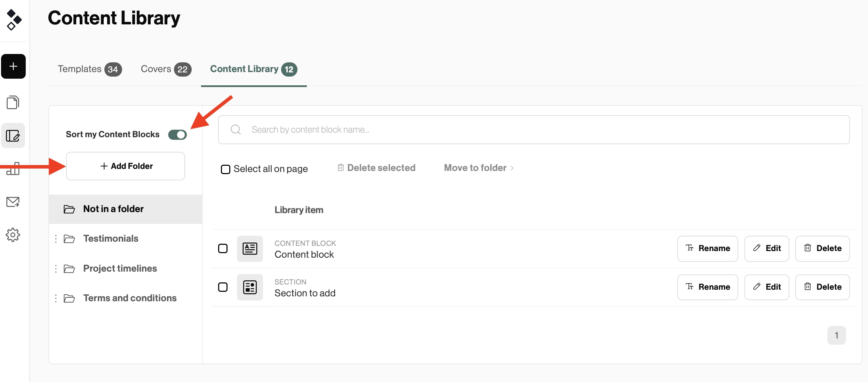This screenshot has width=868, height=382.
Task: Open the editor/templates panel icon in sidebar
Action: tap(13, 136)
